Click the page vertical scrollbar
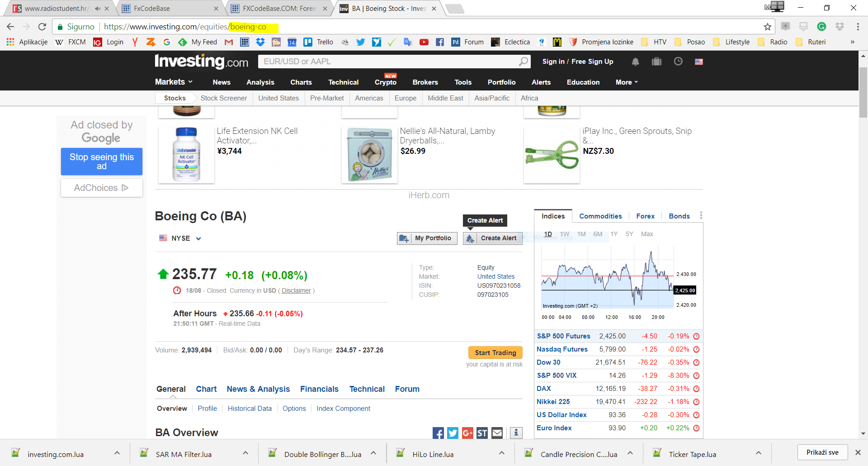The image size is (868, 466). [863, 93]
